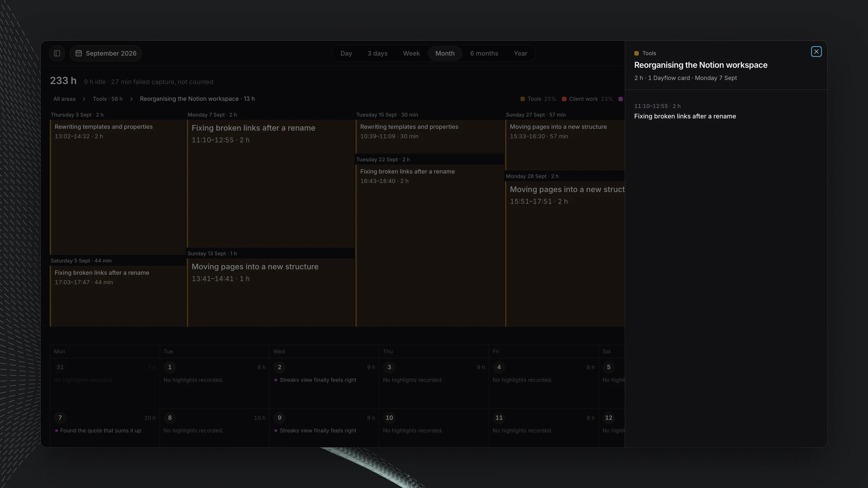This screenshot has width=868, height=488.
Task: Open the Thursday 3 Sept Rewriting templates card
Action: click(118, 187)
